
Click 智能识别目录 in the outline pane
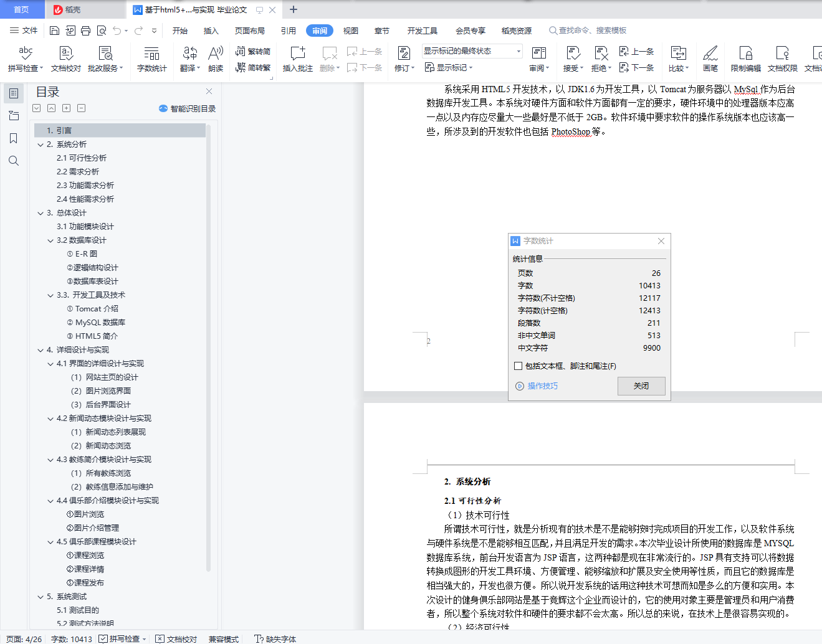pyautogui.click(x=188, y=108)
